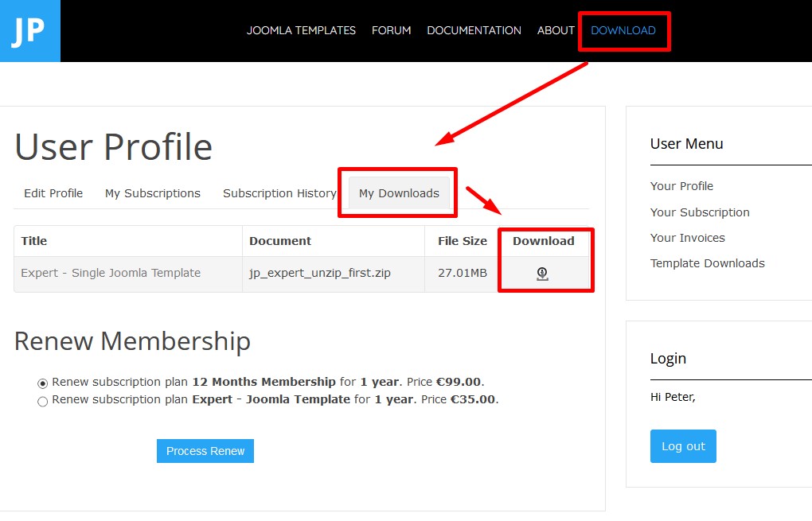Click the JP logo icon

[30, 31]
